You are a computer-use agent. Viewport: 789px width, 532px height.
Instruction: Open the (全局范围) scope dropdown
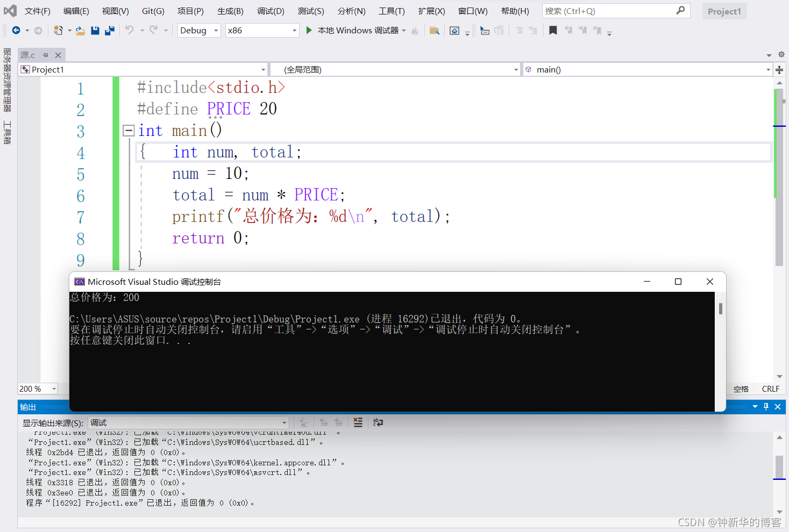point(395,70)
